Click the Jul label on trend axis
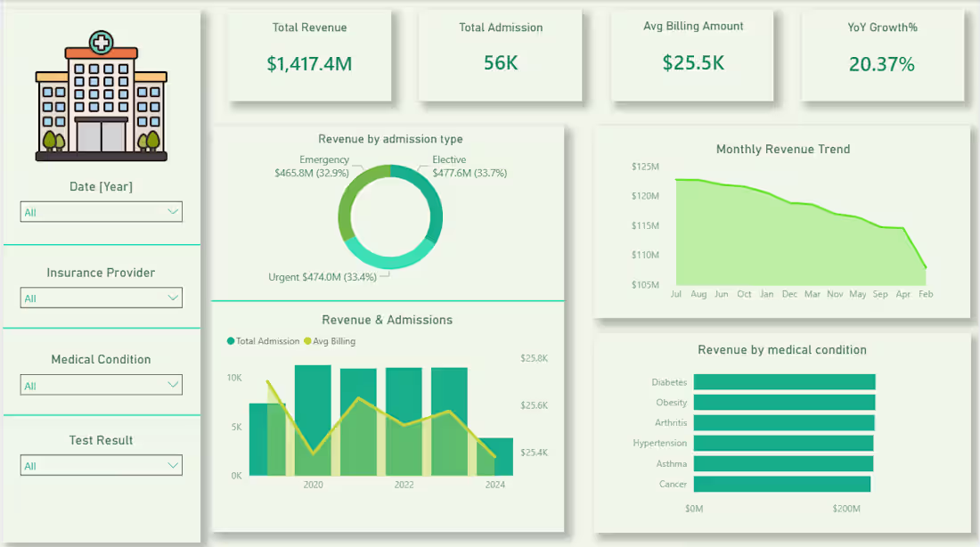The width and height of the screenshot is (980, 547). tap(675, 294)
